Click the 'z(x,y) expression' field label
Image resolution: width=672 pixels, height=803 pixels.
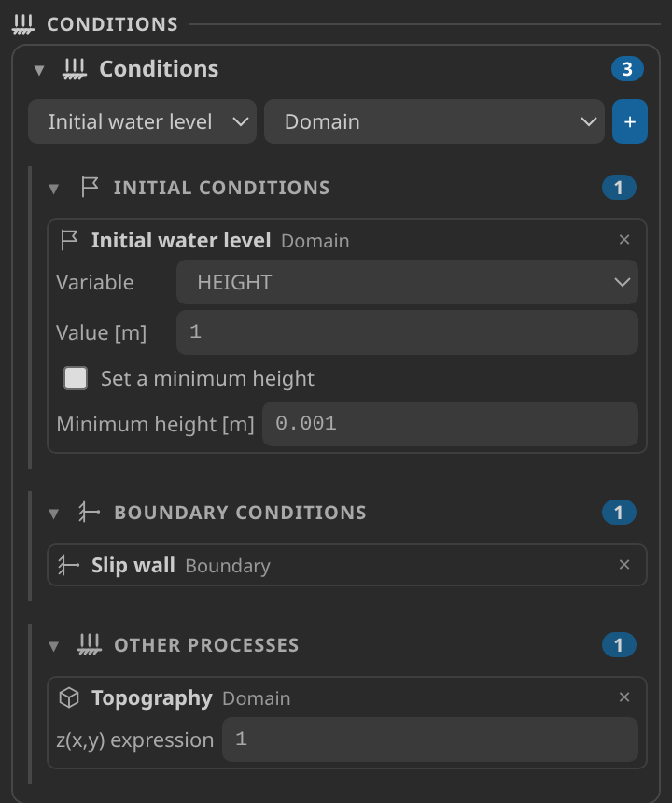pos(135,740)
